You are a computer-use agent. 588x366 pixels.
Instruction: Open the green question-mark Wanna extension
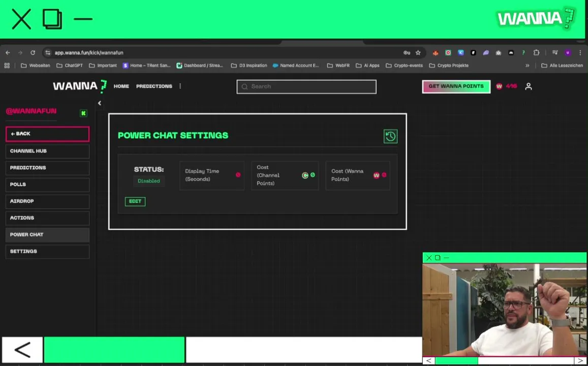click(x=523, y=53)
